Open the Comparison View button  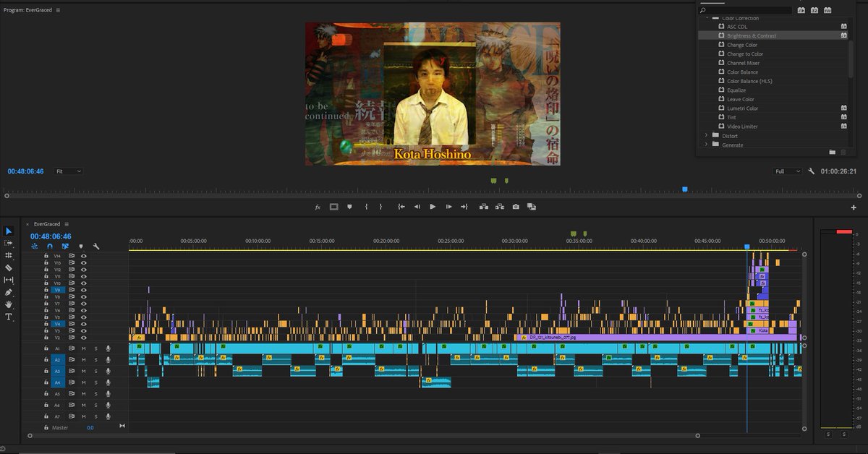(x=532, y=207)
